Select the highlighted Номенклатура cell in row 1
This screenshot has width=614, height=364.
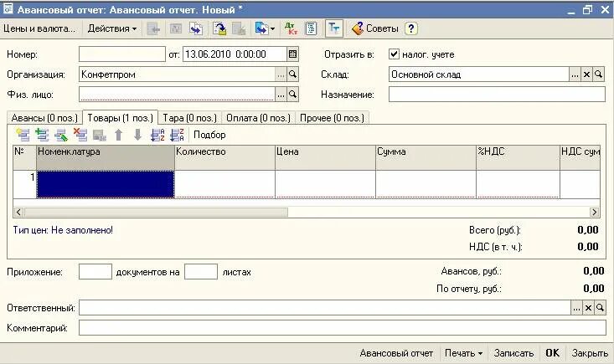pos(106,184)
